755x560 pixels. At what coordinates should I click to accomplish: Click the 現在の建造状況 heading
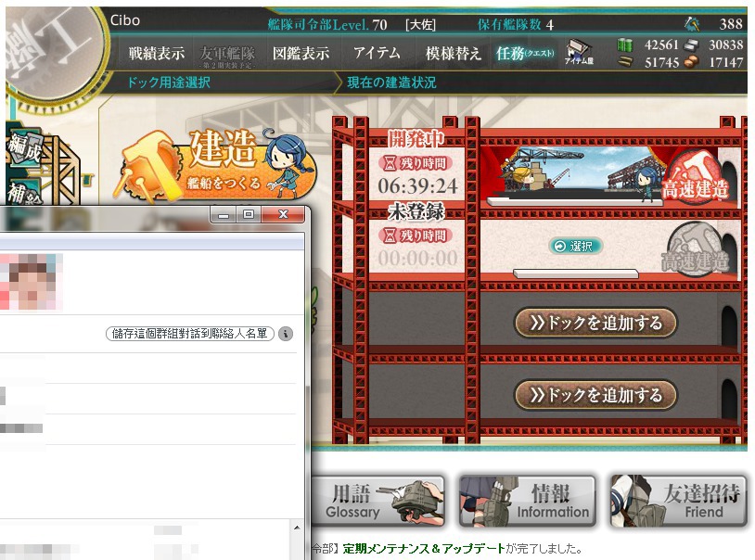point(391,83)
